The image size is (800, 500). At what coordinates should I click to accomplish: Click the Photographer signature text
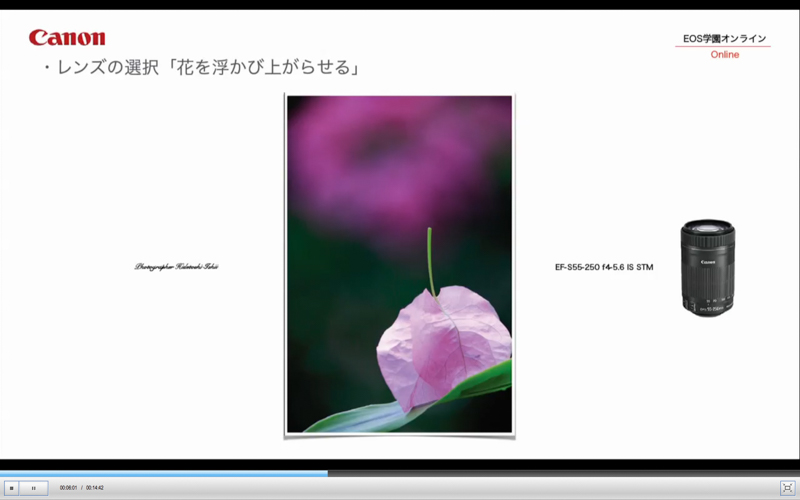tap(177, 266)
